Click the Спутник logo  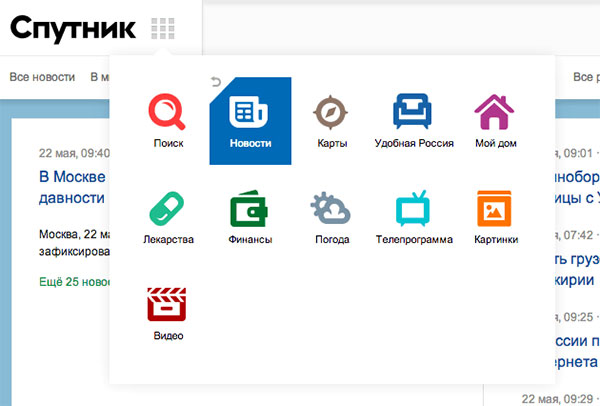pos(74,27)
